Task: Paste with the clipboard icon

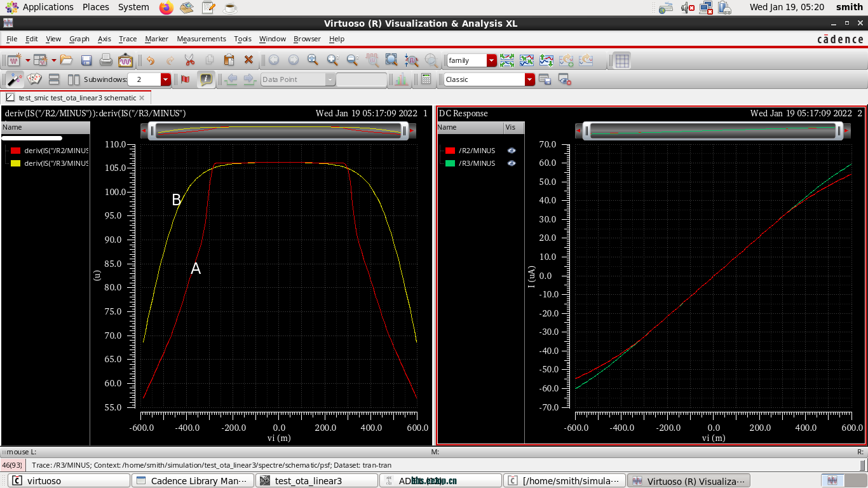Action: coord(229,60)
